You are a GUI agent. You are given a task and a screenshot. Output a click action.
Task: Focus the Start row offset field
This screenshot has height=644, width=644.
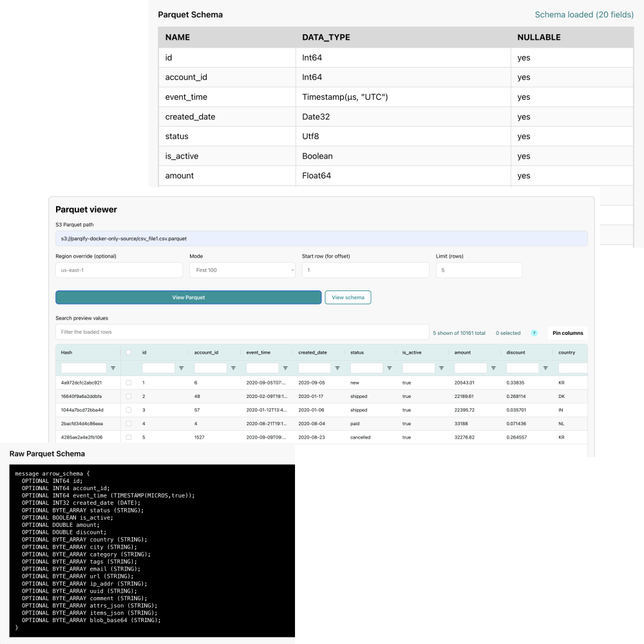coord(366,270)
